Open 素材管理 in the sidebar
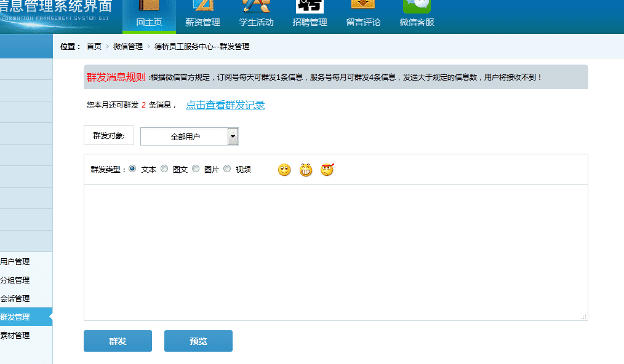The height and width of the screenshot is (364, 624). click(15, 336)
